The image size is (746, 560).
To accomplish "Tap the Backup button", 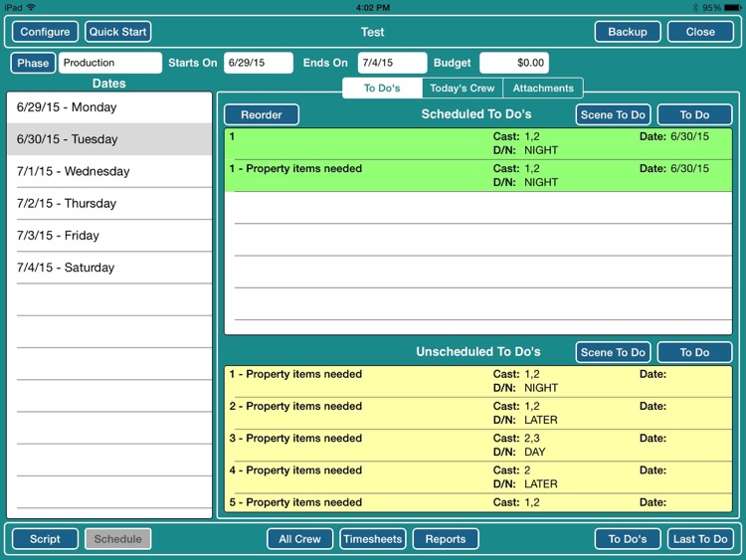I will tap(628, 32).
